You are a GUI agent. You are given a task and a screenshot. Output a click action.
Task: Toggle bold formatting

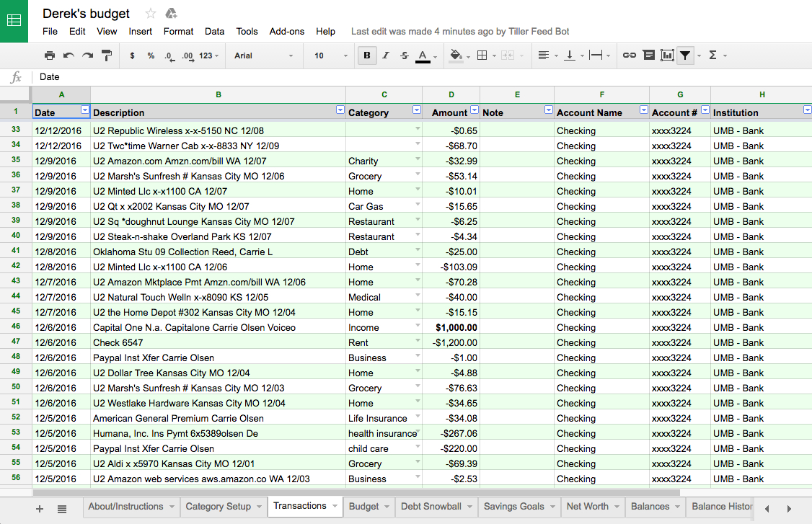[367, 55]
